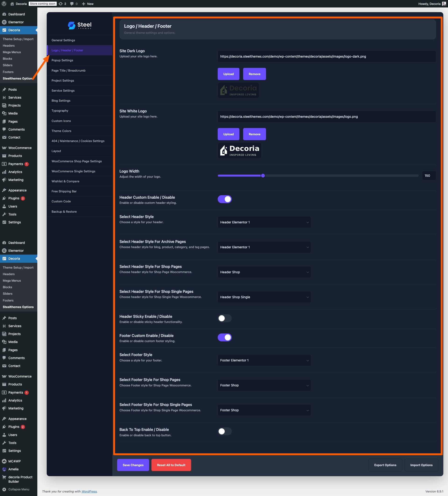The width and height of the screenshot is (448, 496).
Task: Click the topmost Contact envelope icon in sidebar
Action: [x=4, y=137]
